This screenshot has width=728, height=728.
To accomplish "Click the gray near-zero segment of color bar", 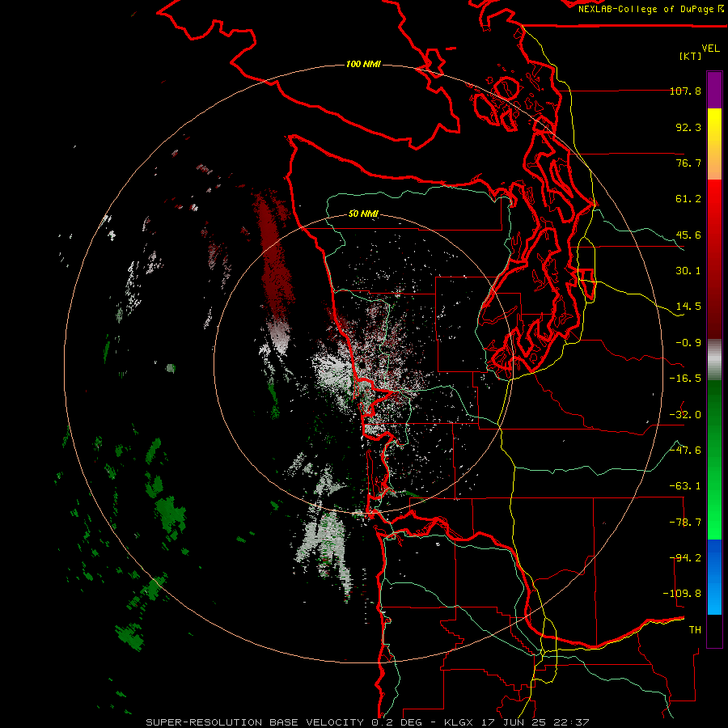I will 714,360.
